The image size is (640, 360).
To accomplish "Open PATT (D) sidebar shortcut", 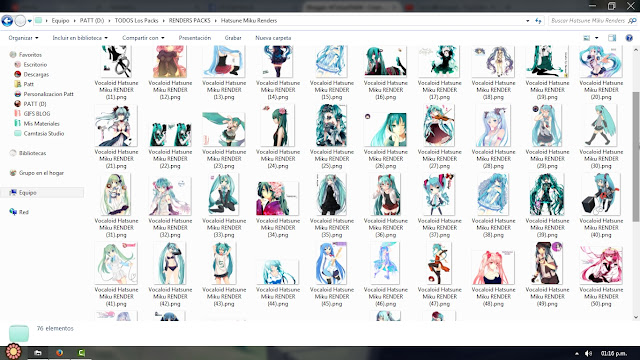I will coord(30,104).
